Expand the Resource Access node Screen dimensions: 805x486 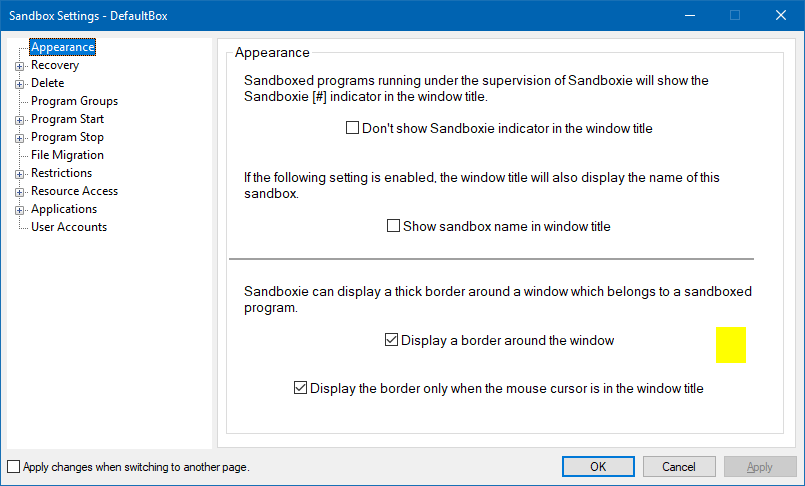19,192
